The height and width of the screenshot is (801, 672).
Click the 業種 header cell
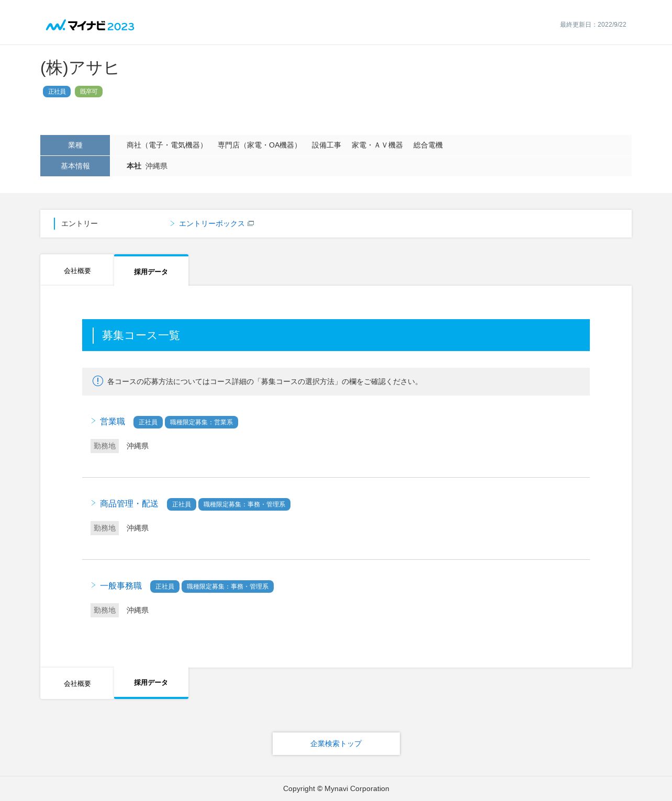point(75,145)
